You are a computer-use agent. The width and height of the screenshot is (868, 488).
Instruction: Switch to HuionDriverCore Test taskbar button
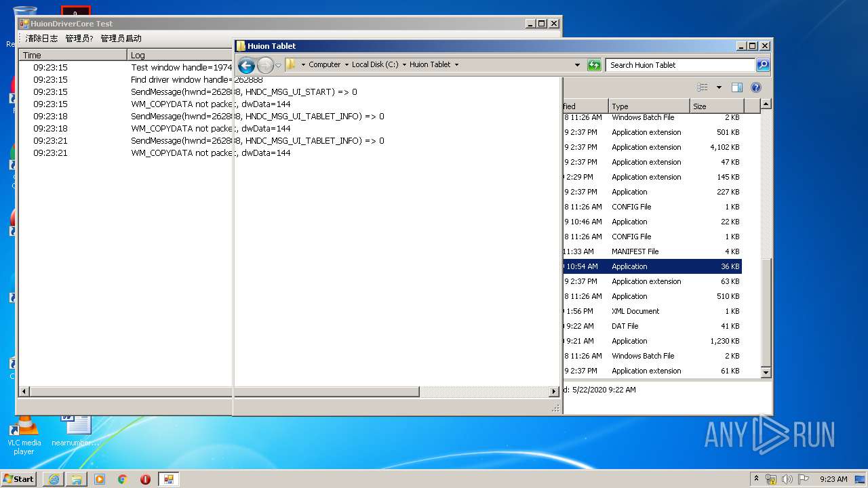(x=169, y=479)
